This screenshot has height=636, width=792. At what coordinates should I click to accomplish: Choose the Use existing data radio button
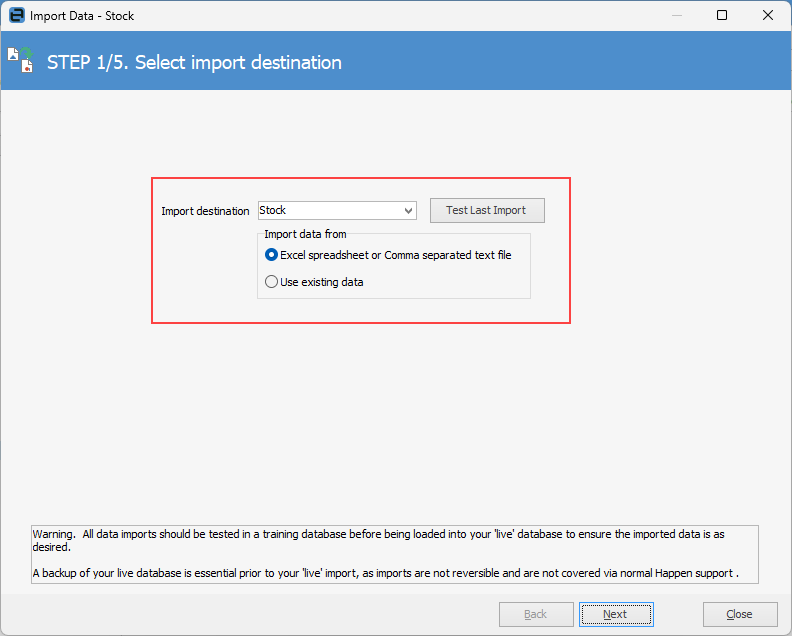point(272,282)
